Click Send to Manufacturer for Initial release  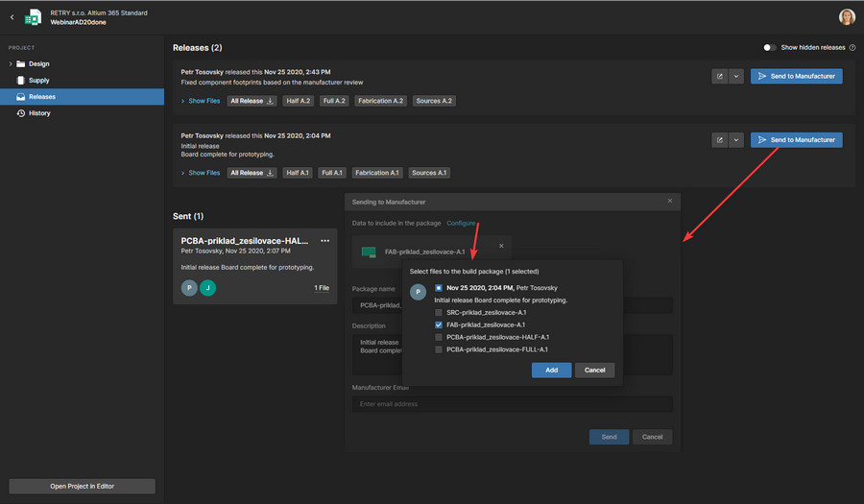click(x=796, y=140)
